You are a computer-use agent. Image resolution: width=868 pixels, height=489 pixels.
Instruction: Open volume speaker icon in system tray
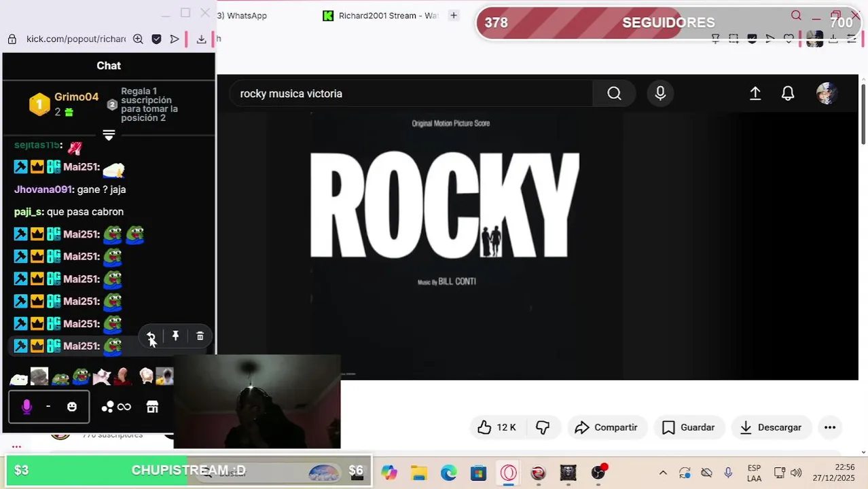[x=796, y=473]
